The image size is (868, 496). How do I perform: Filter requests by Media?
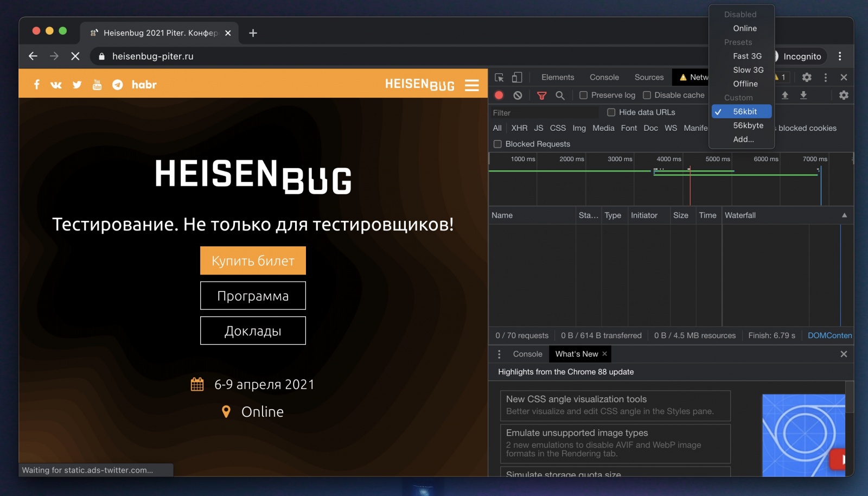[x=603, y=128]
